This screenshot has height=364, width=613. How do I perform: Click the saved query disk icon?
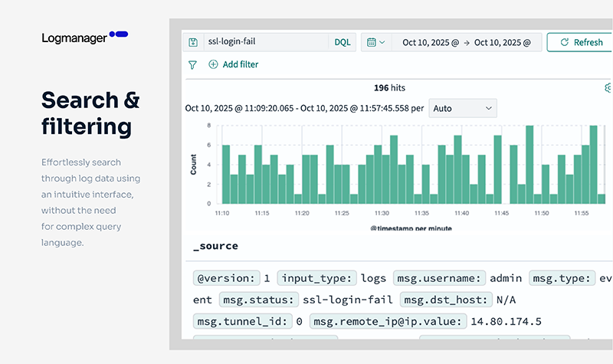(193, 42)
